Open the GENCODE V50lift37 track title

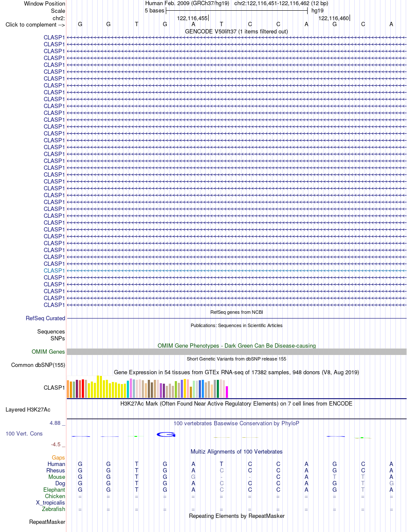(x=236, y=31)
